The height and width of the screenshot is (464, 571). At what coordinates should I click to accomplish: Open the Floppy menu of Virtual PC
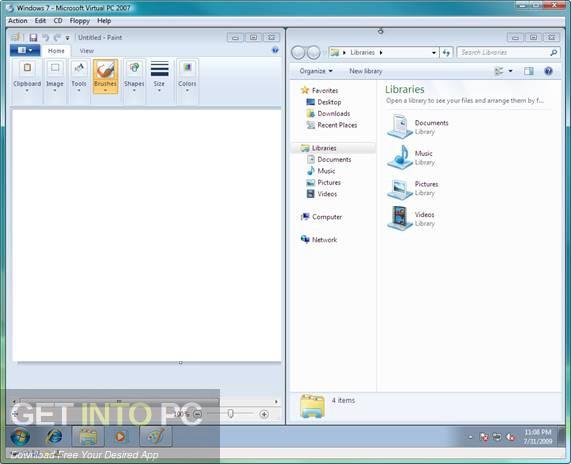(80, 21)
